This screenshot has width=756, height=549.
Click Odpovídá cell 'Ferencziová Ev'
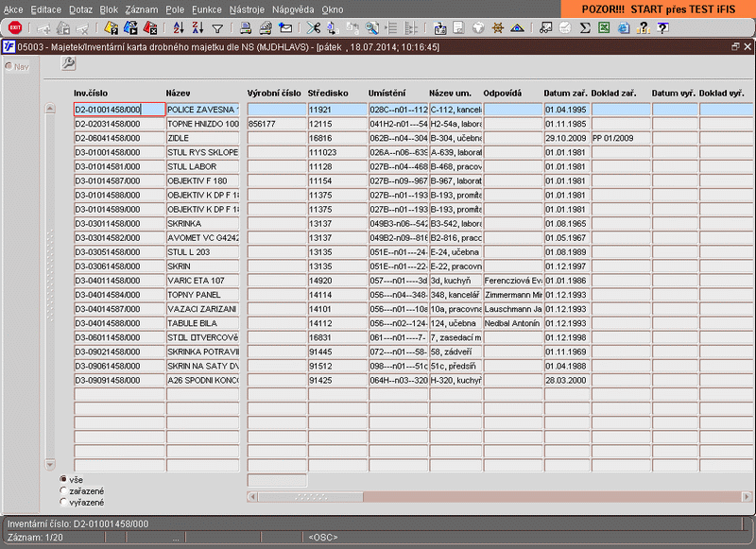(513, 281)
